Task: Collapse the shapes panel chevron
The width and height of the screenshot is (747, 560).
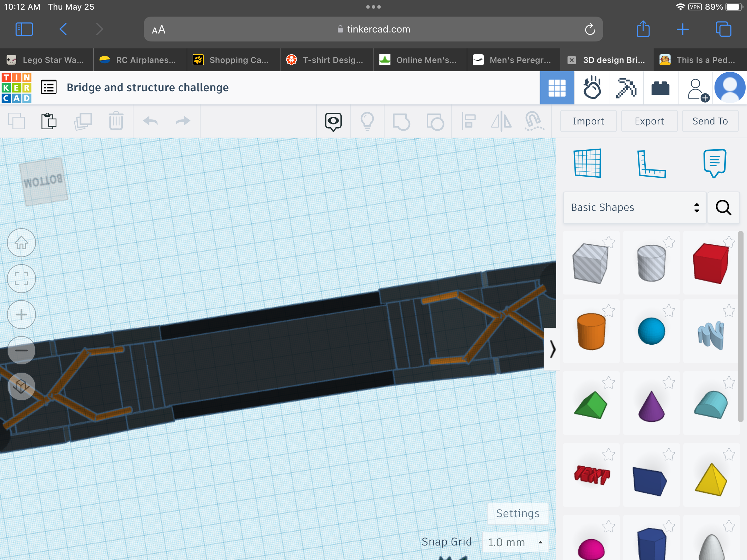Action: (x=552, y=349)
